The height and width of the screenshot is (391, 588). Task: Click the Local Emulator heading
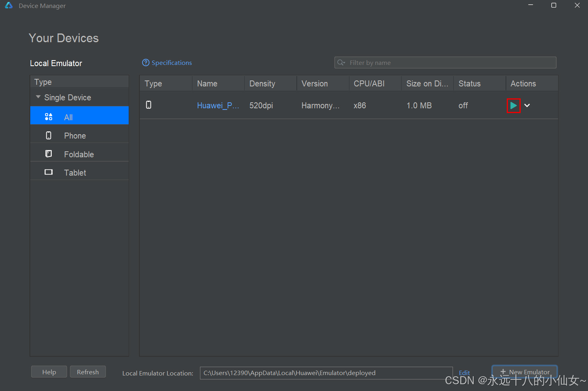tap(56, 63)
